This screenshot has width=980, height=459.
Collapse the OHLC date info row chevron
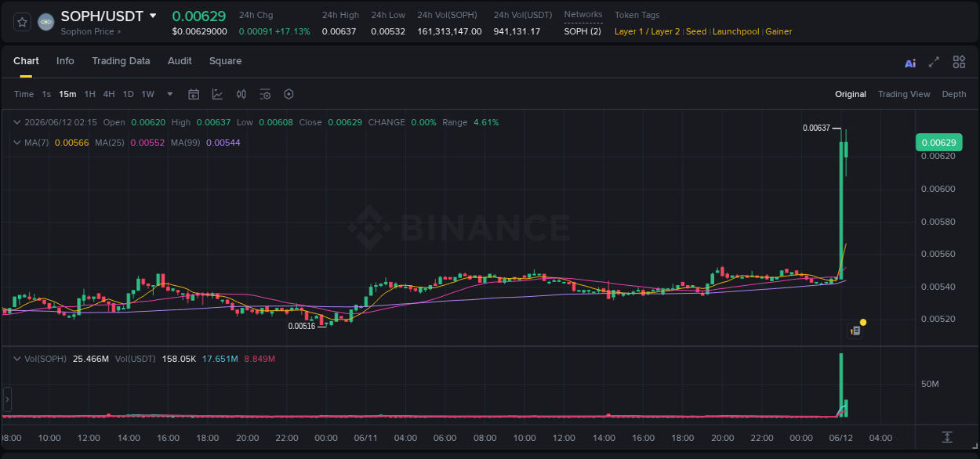(x=16, y=122)
